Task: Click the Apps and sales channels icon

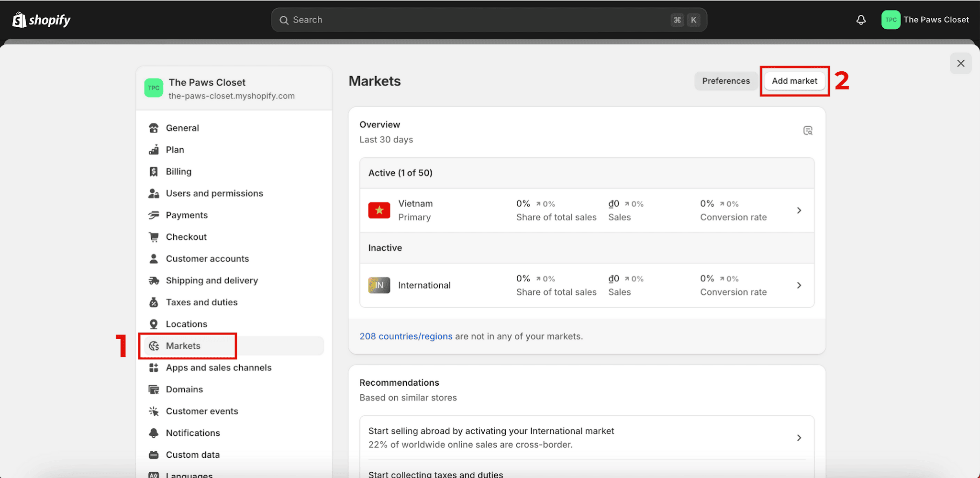Action: (154, 367)
